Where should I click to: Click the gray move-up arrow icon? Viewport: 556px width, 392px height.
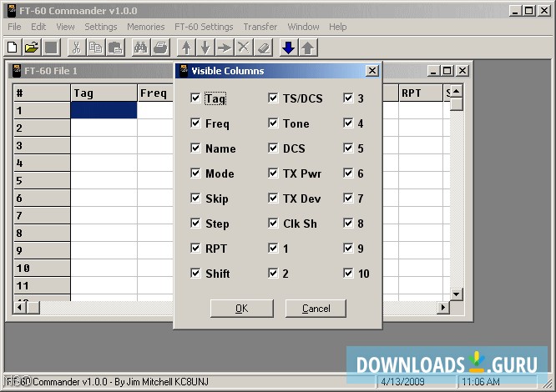pyautogui.click(x=186, y=48)
